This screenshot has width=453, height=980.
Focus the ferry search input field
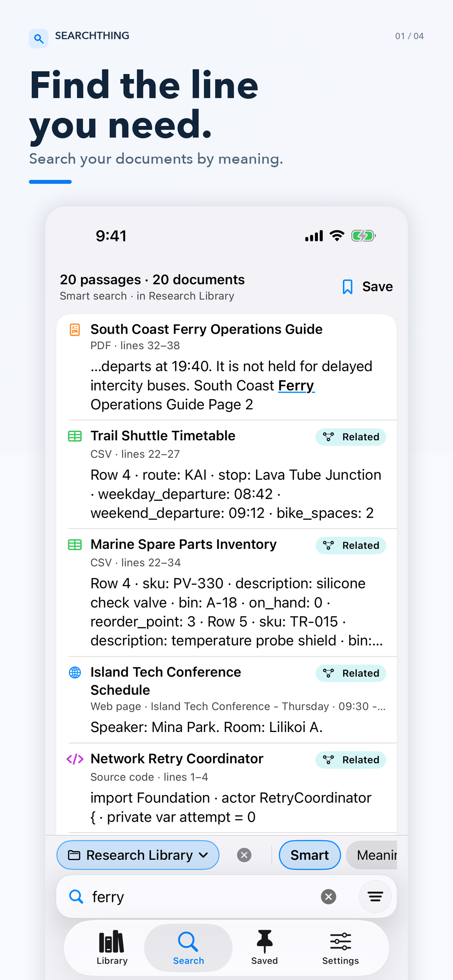point(201,897)
